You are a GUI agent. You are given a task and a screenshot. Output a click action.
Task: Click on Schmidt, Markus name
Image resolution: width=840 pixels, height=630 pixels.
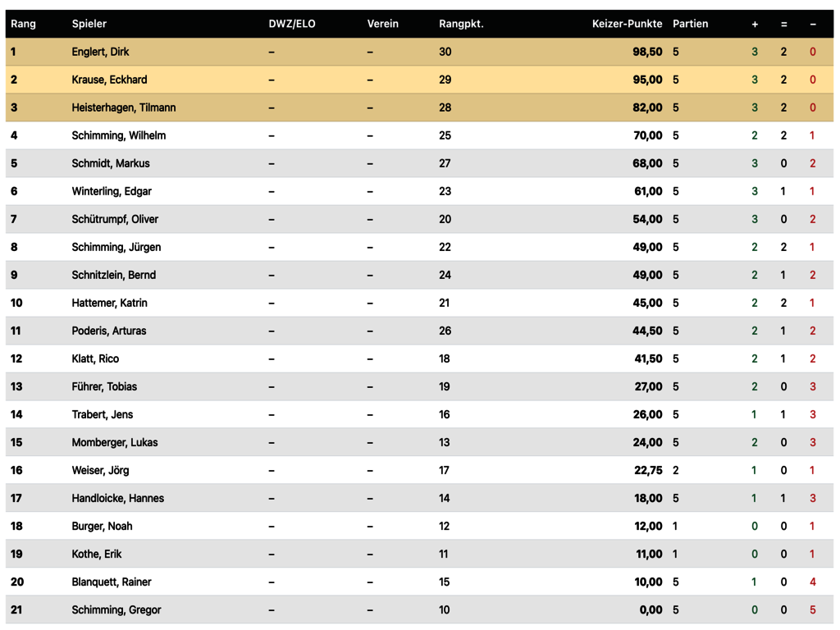(111, 163)
